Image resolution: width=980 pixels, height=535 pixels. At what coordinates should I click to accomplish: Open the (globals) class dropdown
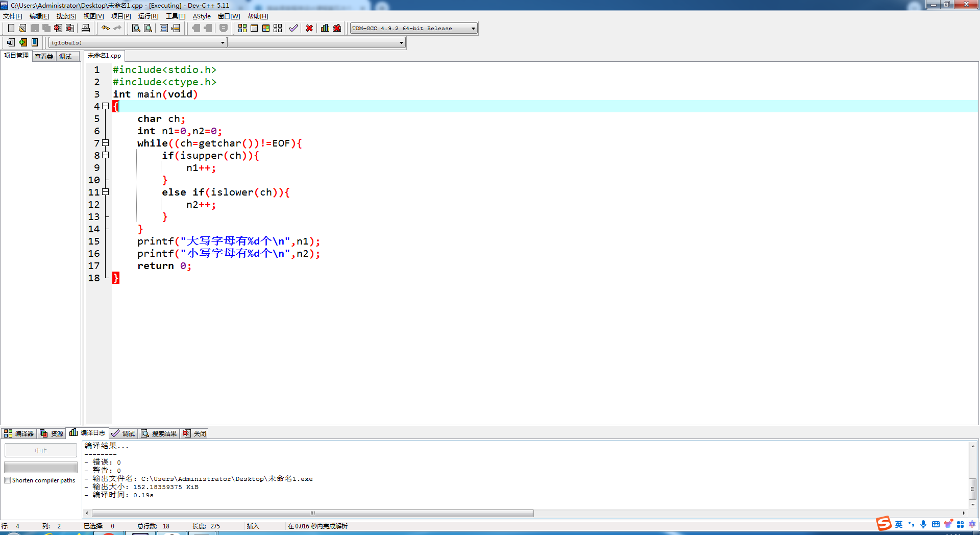pos(137,43)
